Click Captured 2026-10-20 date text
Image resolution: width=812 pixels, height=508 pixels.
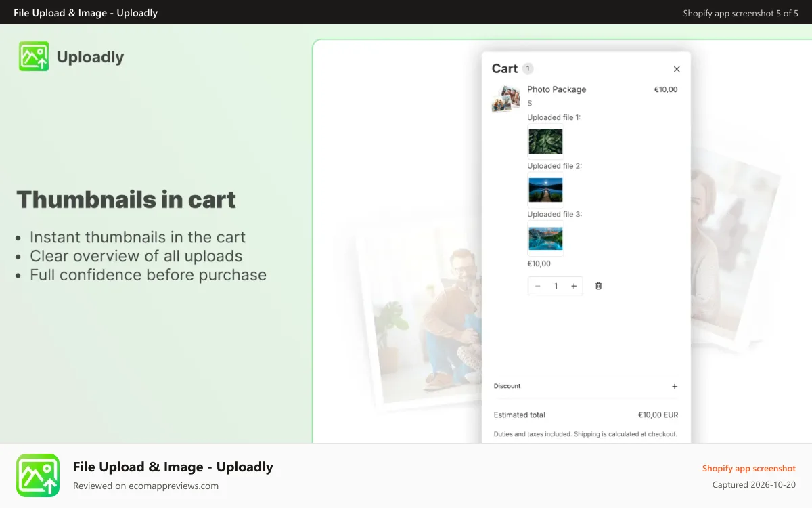tap(754, 485)
